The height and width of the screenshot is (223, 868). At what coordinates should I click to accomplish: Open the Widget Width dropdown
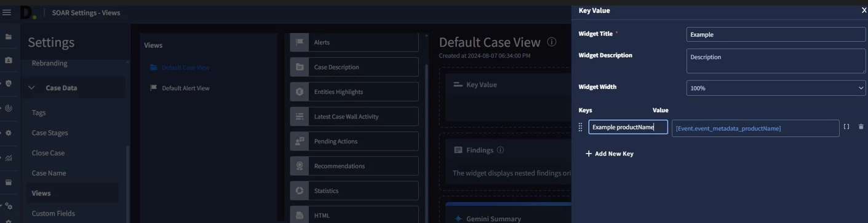pyautogui.click(x=776, y=88)
